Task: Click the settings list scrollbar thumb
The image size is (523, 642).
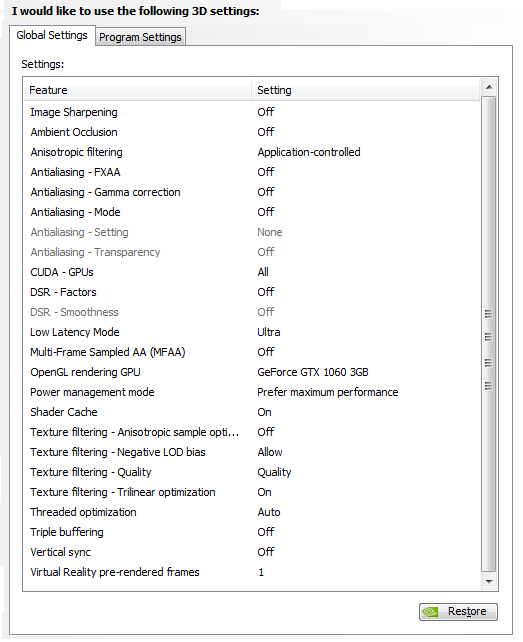Action: pos(489,334)
